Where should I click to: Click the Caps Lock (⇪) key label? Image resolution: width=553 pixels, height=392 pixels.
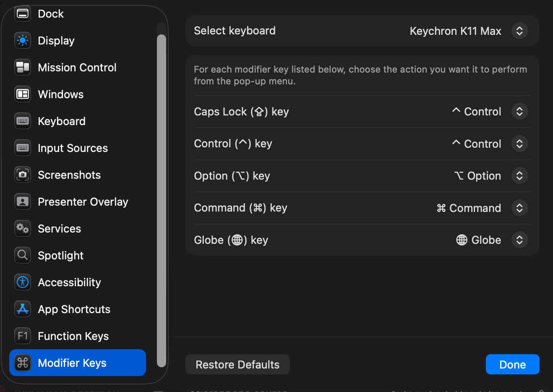241,112
